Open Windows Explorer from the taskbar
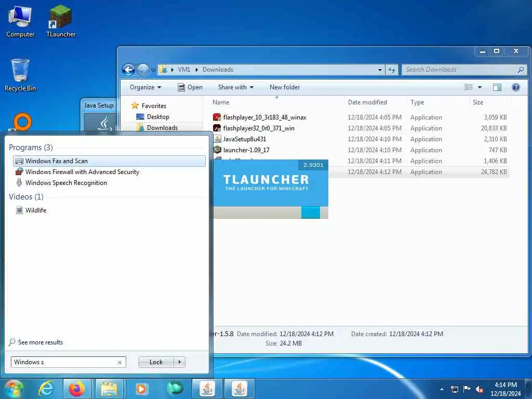 pyautogui.click(x=109, y=389)
